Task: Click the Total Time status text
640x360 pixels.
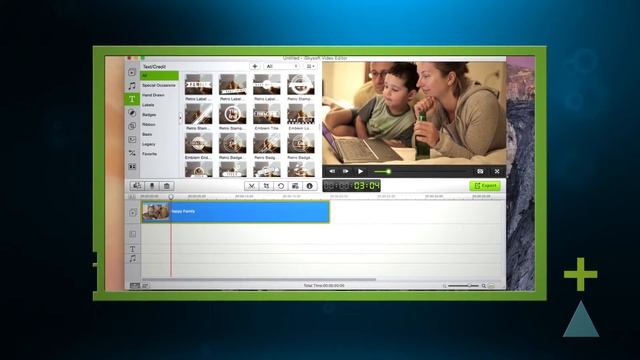Action: coord(324,286)
